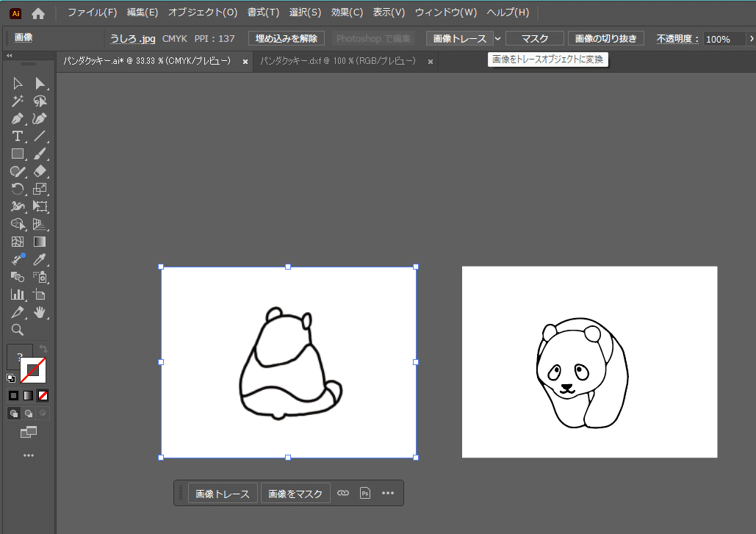
Task: Go to the Home screen icon
Action: tap(38, 13)
